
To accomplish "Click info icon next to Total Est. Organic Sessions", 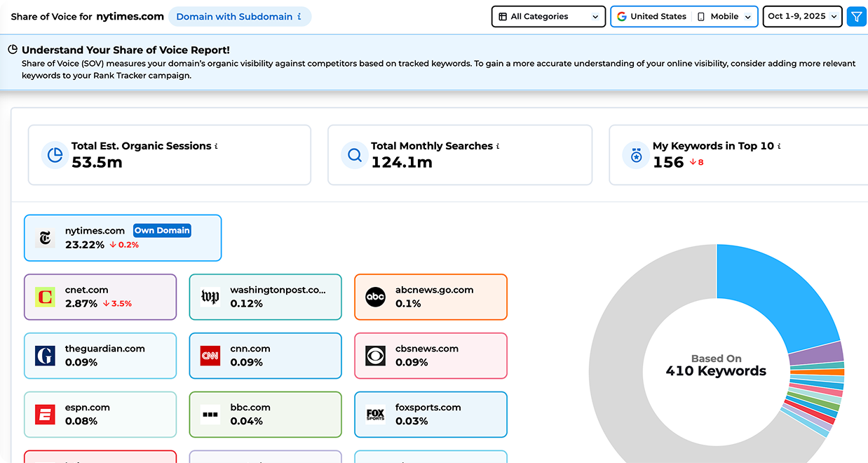I will (216, 146).
